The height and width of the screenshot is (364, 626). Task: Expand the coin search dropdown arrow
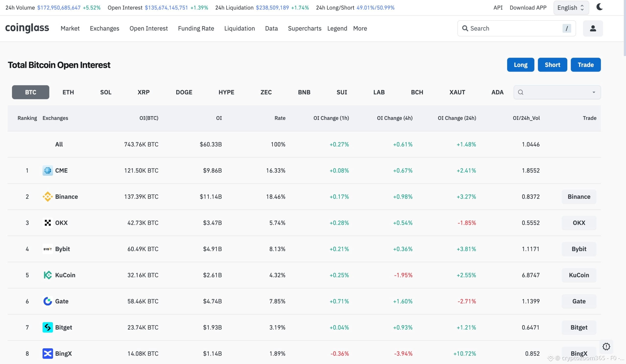click(594, 92)
